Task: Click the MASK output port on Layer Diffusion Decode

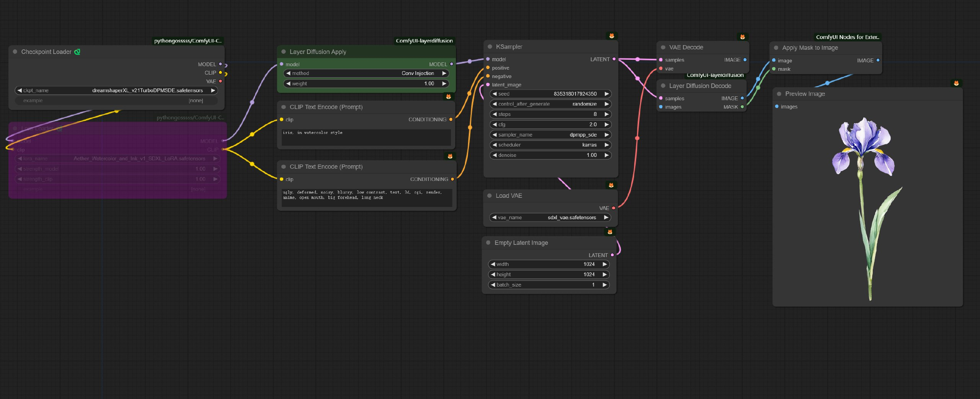Action: click(x=742, y=107)
